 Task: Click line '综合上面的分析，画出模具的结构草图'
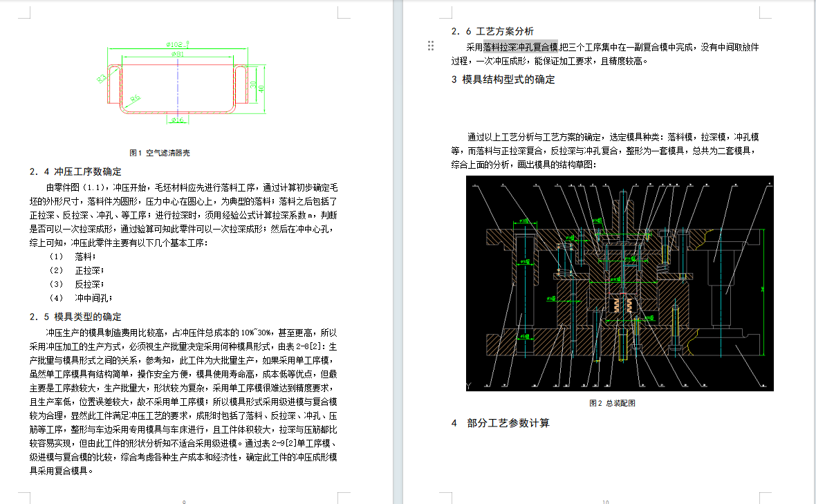click(x=523, y=165)
